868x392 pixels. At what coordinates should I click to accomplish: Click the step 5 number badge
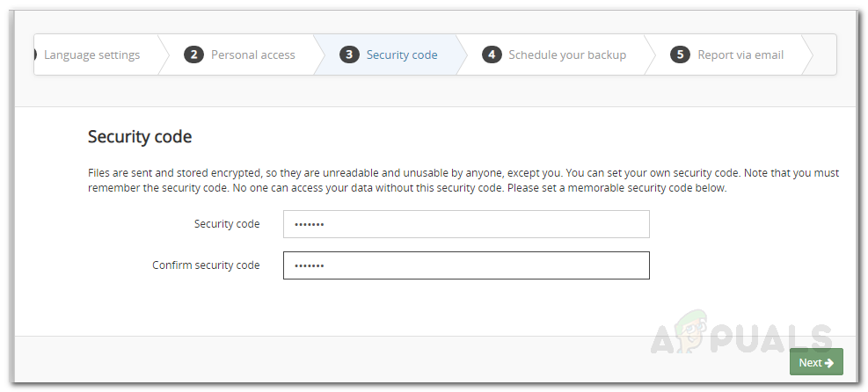coord(680,54)
